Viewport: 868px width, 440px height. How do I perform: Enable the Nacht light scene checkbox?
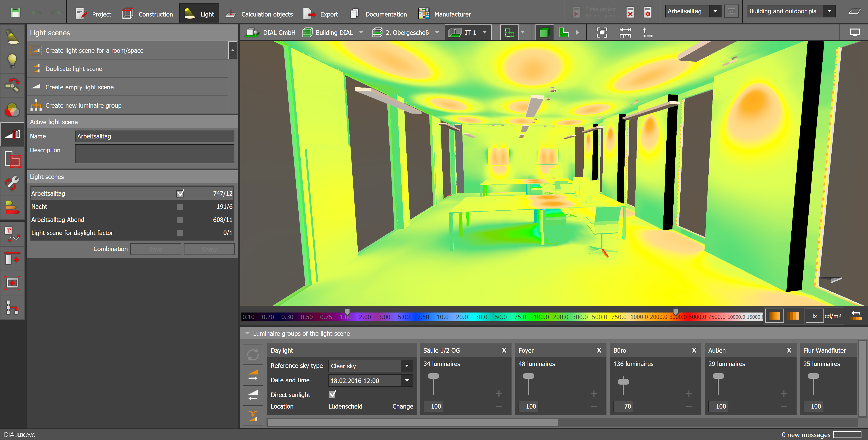(x=180, y=207)
